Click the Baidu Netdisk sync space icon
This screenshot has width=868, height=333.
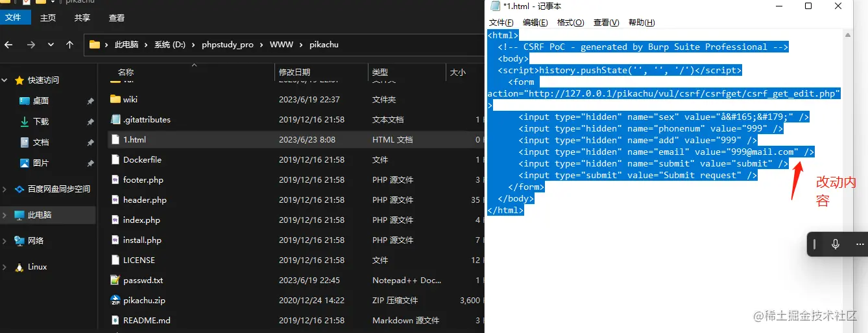point(19,189)
